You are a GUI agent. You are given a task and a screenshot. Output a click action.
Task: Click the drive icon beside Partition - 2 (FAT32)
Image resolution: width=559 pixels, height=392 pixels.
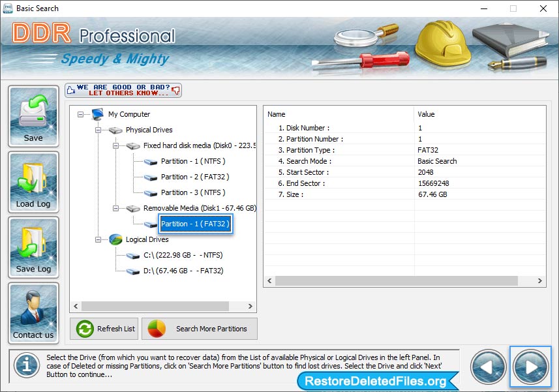(x=151, y=177)
